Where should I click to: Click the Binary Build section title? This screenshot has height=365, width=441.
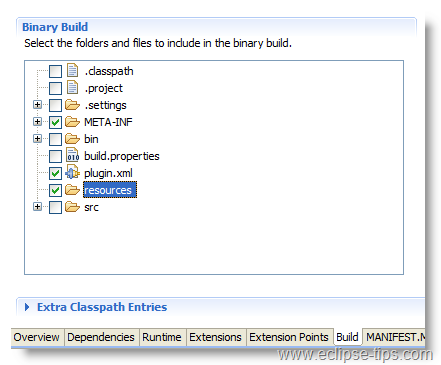coord(55,27)
